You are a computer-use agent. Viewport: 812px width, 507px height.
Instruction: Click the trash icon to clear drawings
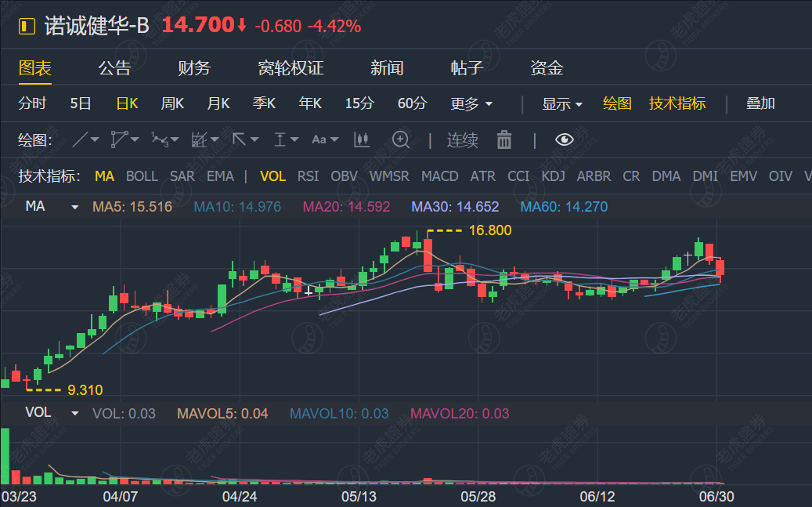[x=503, y=139]
